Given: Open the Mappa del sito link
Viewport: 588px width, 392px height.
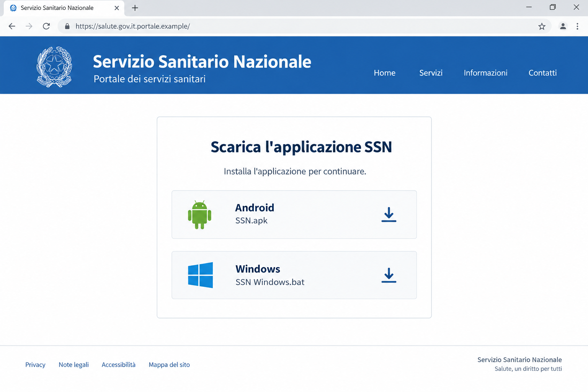Looking at the screenshot, I should [x=169, y=365].
